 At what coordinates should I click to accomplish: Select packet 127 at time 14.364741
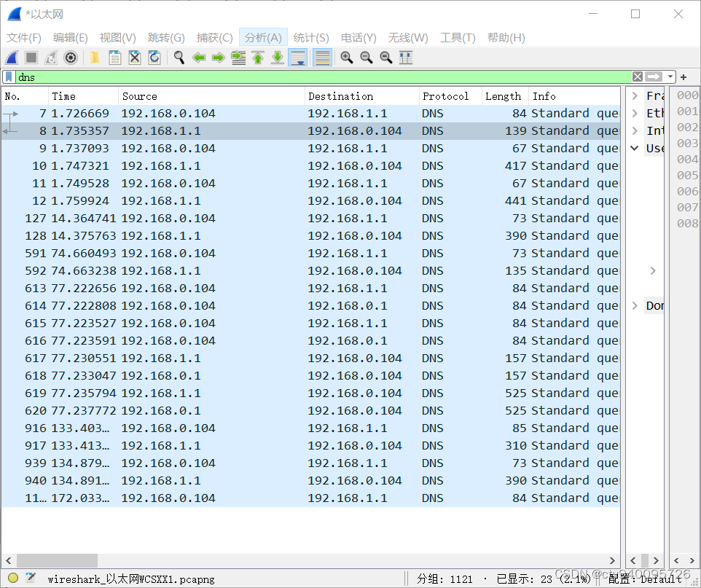(x=310, y=218)
